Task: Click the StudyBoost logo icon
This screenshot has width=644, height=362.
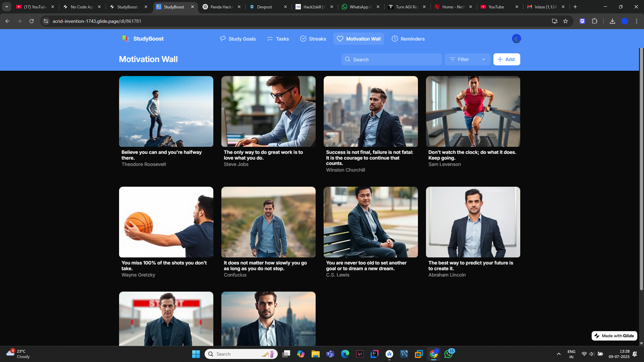Action: point(126,39)
